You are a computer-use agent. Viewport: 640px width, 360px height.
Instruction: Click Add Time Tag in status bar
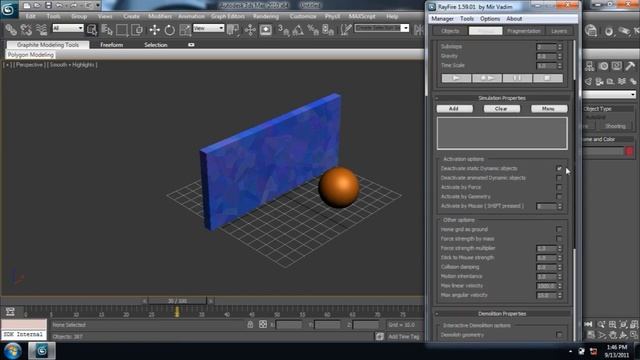click(403, 337)
